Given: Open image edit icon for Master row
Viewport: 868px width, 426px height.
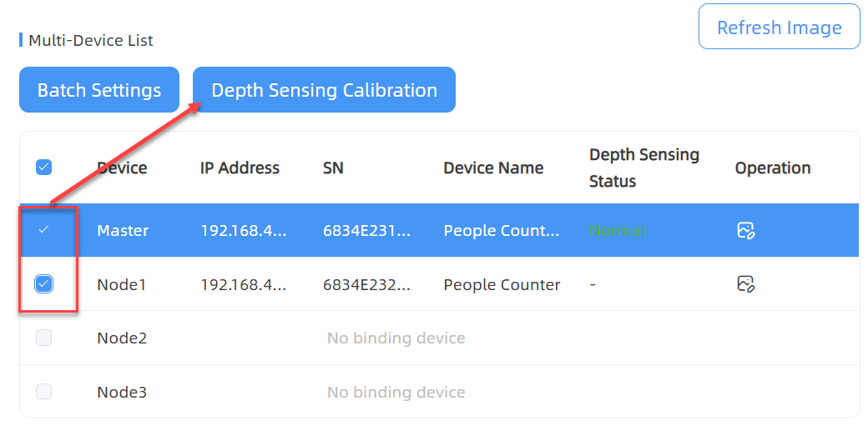Looking at the screenshot, I should (746, 230).
